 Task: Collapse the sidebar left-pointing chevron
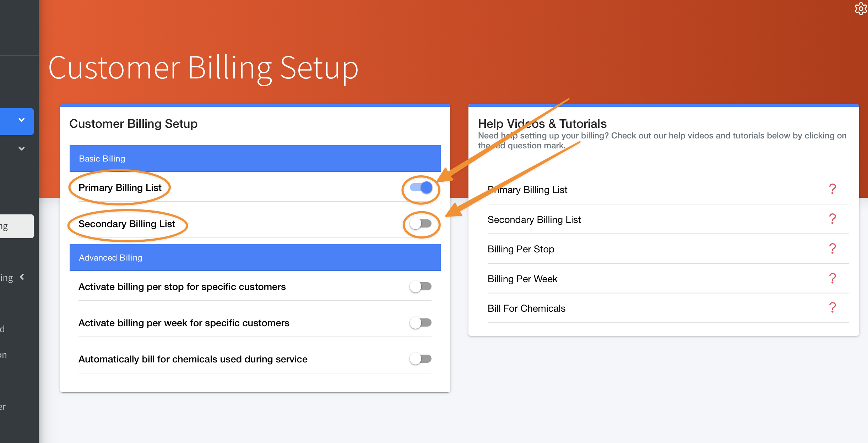(x=22, y=277)
